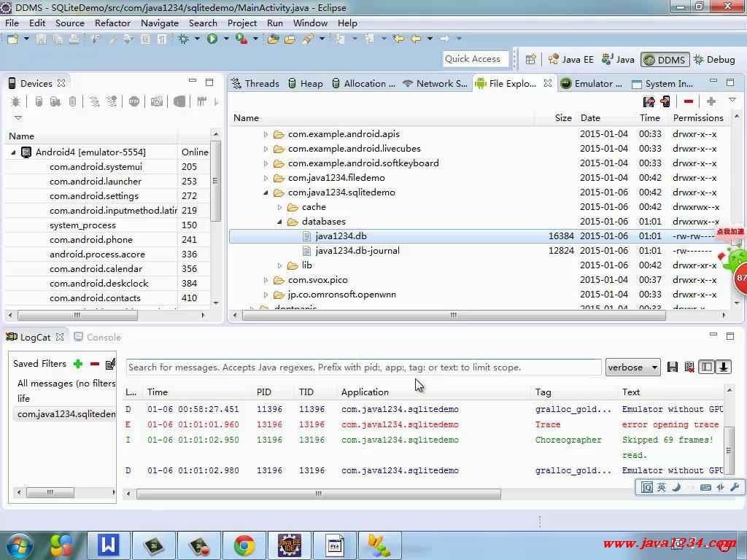Switch to the Console tab
Viewport: 747px width, 560px height.
98,337
